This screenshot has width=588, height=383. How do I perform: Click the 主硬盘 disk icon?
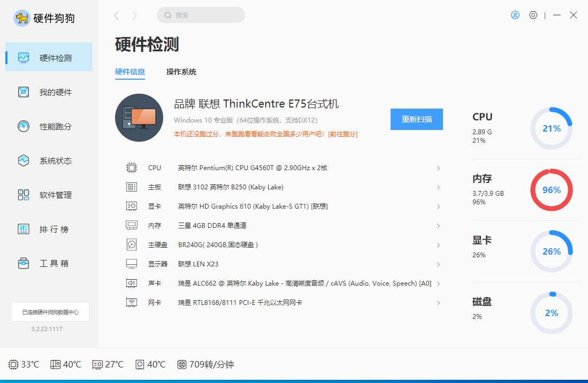[x=132, y=244]
